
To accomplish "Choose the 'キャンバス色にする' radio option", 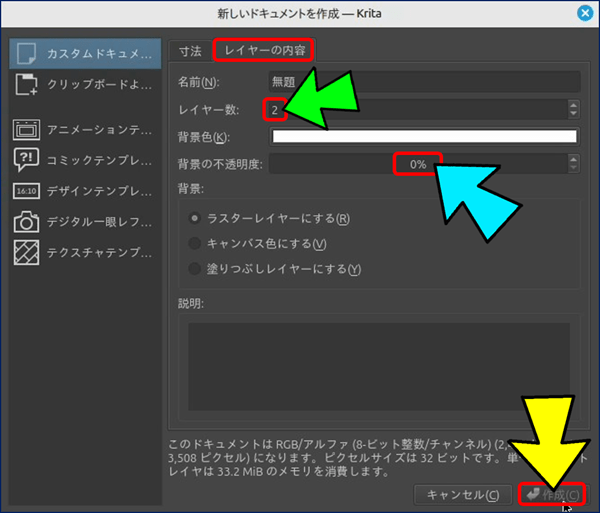I will [x=196, y=243].
